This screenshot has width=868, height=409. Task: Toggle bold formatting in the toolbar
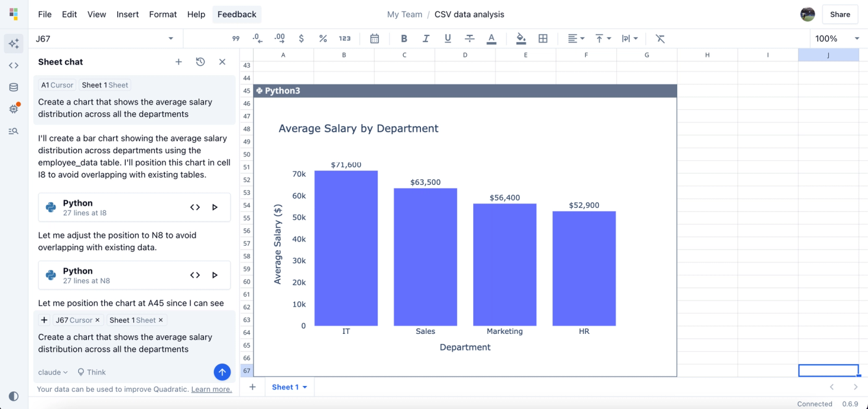point(404,38)
